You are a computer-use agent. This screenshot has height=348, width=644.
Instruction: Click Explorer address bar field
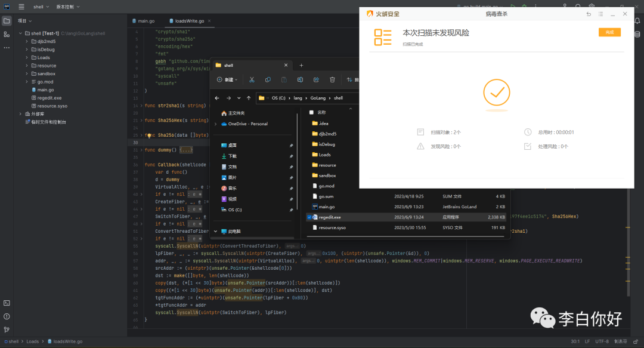click(x=307, y=98)
